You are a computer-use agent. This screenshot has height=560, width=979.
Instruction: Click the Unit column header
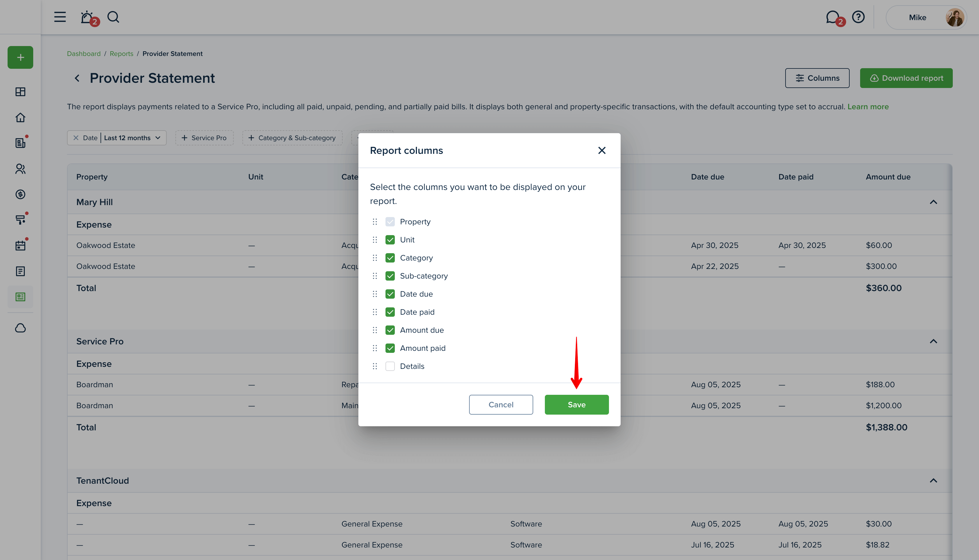[256, 177]
